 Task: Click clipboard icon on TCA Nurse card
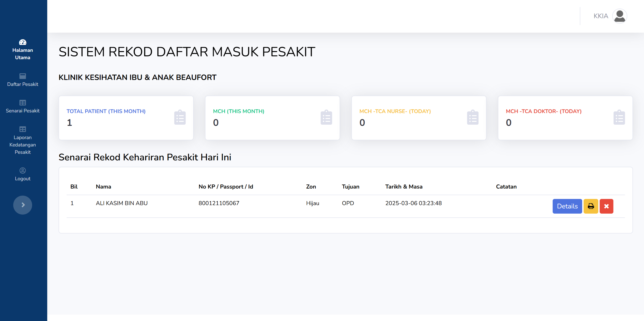click(473, 117)
